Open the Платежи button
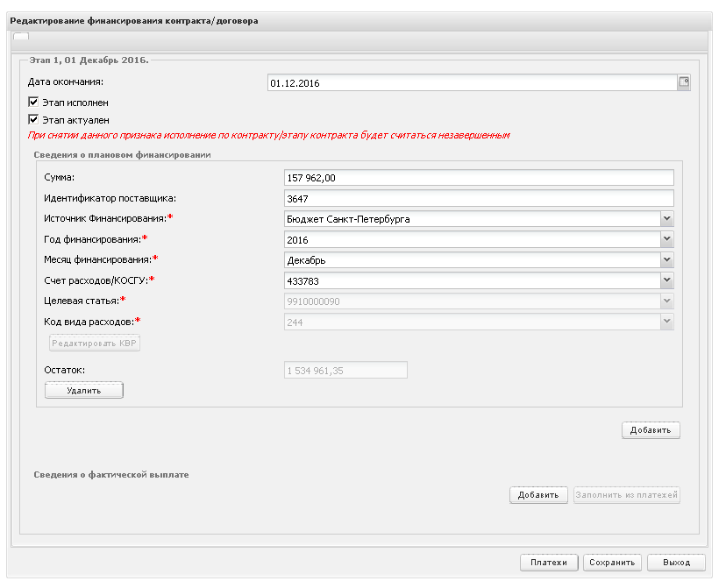The width and height of the screenshot is (726, 588). click(549, 562)
